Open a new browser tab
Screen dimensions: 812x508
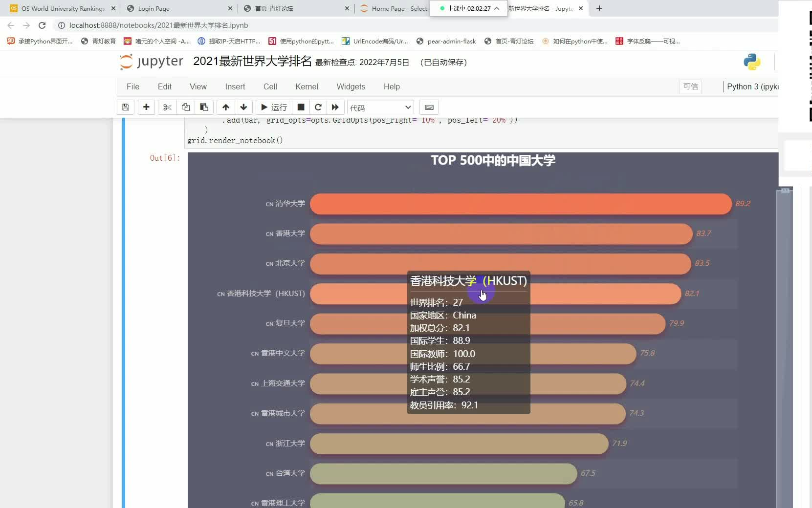[x=599, y=8]
